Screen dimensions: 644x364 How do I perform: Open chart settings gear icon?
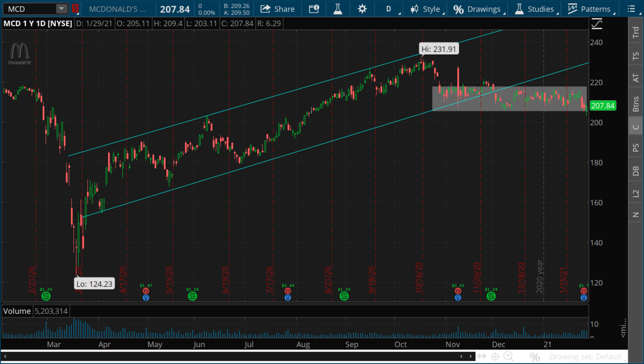click(x=362, y=9)
